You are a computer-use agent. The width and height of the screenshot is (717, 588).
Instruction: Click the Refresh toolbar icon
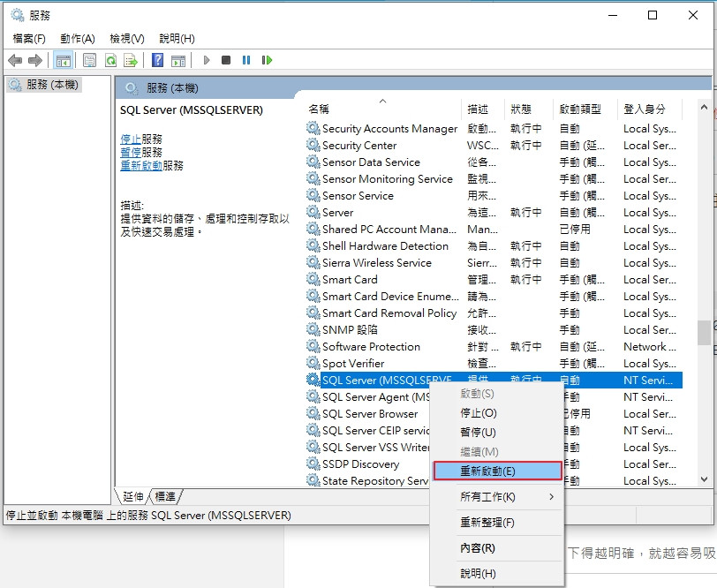click(x=110, y=60)
